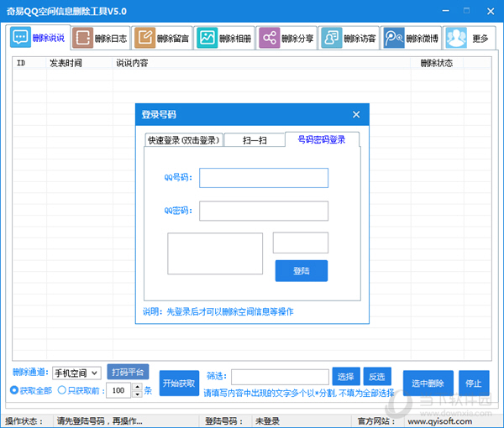504x428 pixels.
Task: Open 删除访客 tab label
Action: point(360,39)
